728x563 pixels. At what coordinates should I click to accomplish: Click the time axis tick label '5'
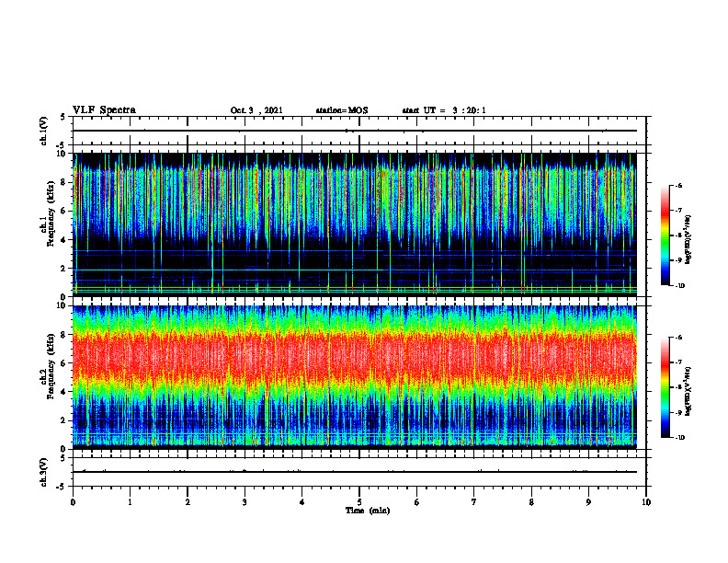coord(359,502)
